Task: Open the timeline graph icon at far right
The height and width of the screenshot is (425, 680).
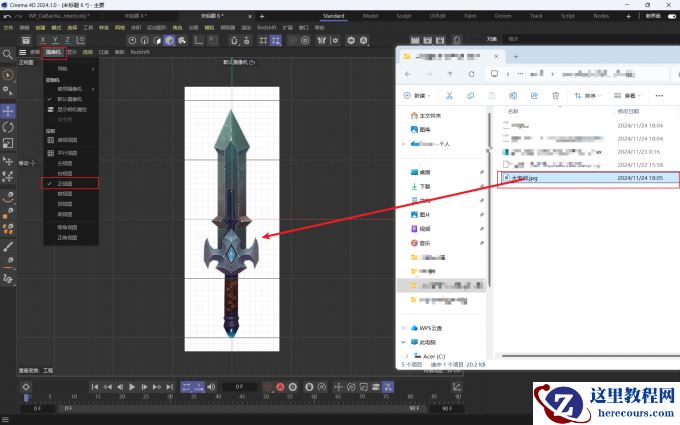Action: (457, 387)
